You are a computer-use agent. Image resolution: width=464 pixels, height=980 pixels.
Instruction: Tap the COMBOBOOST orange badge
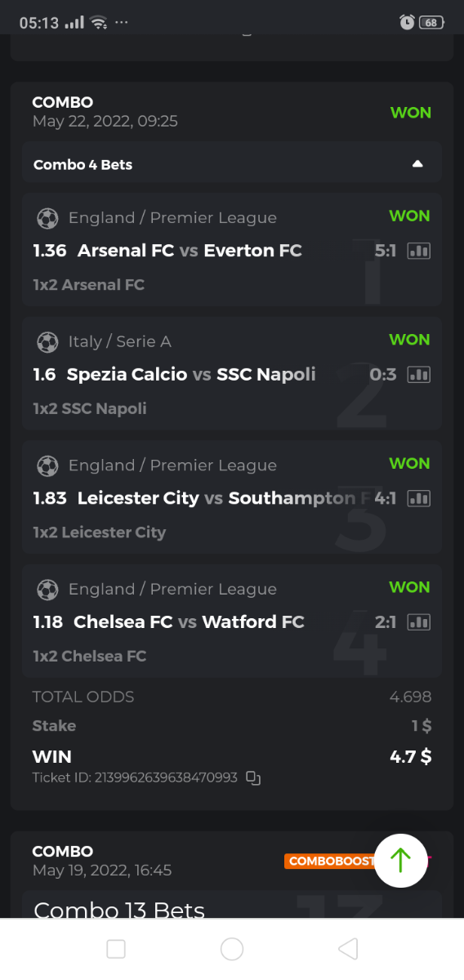(x=331, y=861)
